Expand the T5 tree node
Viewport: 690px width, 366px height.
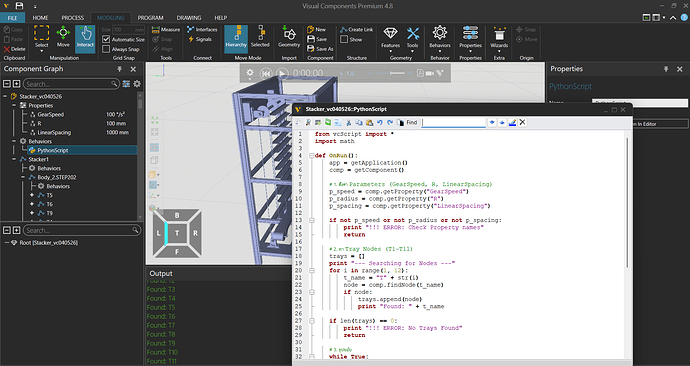[x=32, y=195]
